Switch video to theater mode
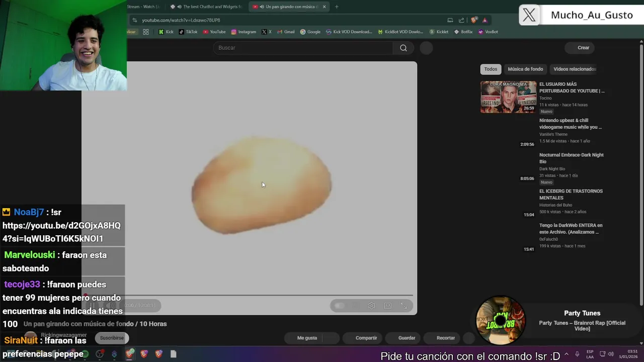644x362 pixels. point(387,306)
